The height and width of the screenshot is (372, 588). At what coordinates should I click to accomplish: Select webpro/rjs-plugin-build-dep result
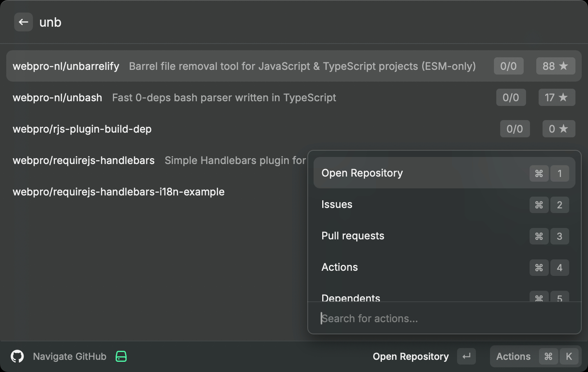82,129
